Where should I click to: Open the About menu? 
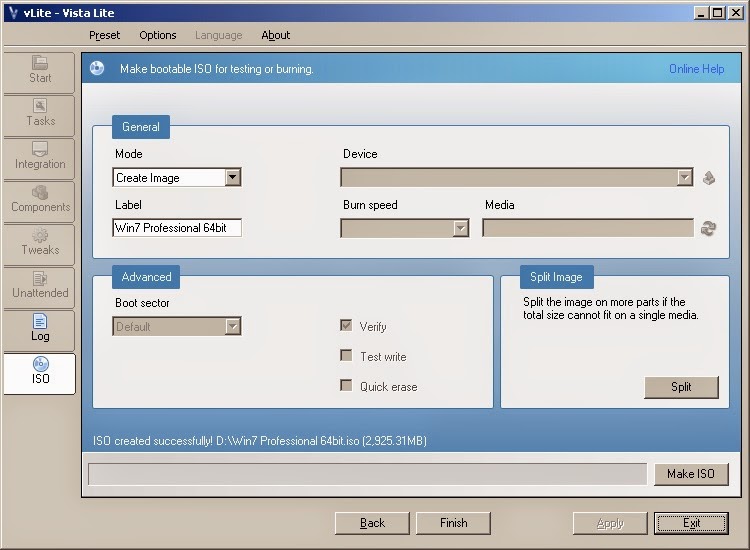tap(276, 35)
